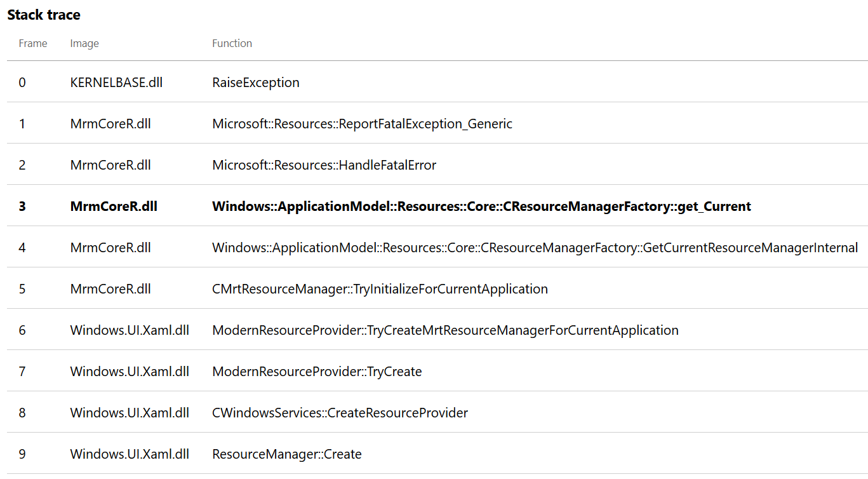Select MrmCoreR.dll in the ReportFatalException_Generic row
Image resolution: width=868 pixels, height=479 pixels.
pyautogui.click(x=110, y=124)
